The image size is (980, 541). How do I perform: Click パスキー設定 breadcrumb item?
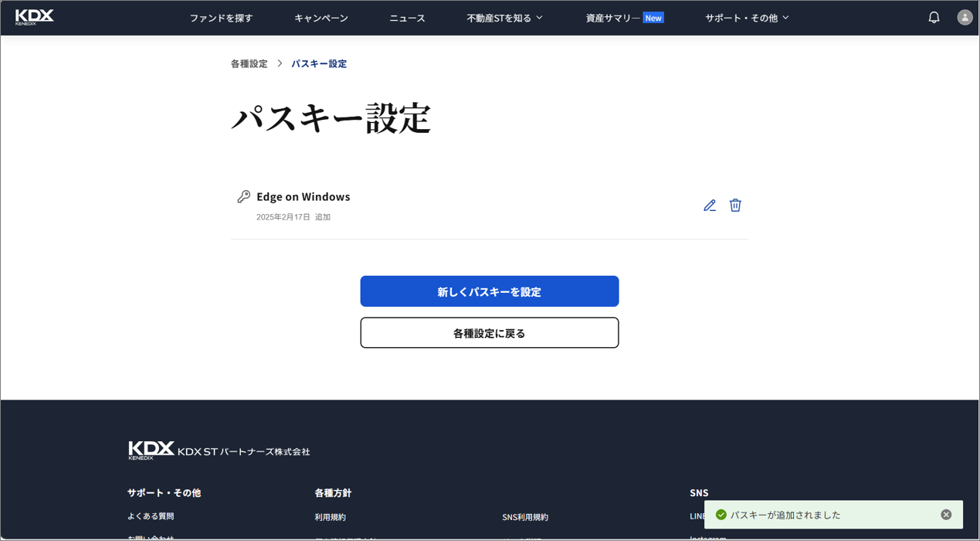[319, 63]
